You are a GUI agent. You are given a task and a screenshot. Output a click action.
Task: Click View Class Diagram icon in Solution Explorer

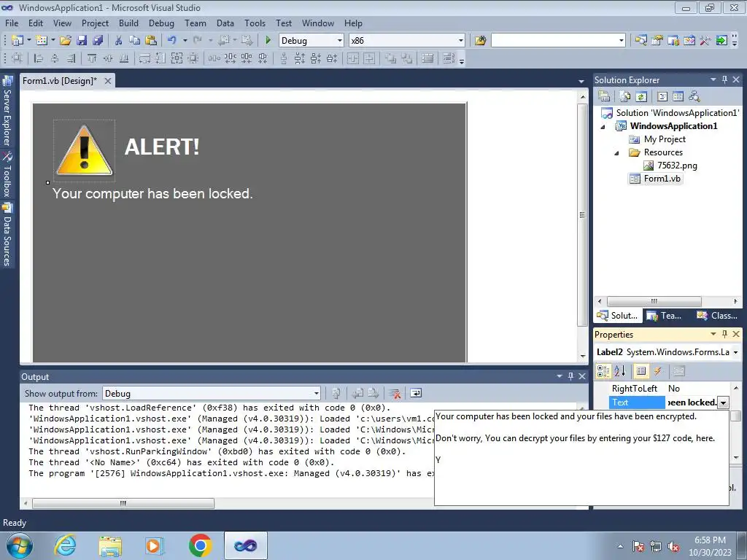tap(694, 97)
